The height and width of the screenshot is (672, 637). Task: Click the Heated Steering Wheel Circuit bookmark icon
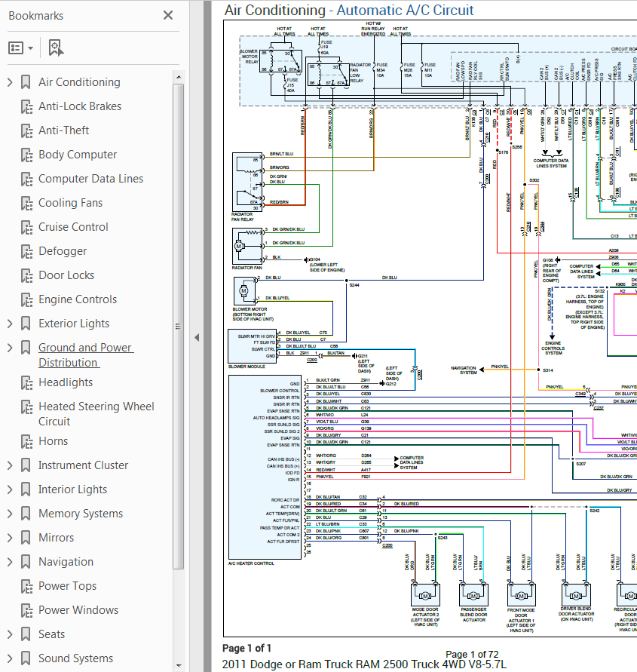(26, 407)
